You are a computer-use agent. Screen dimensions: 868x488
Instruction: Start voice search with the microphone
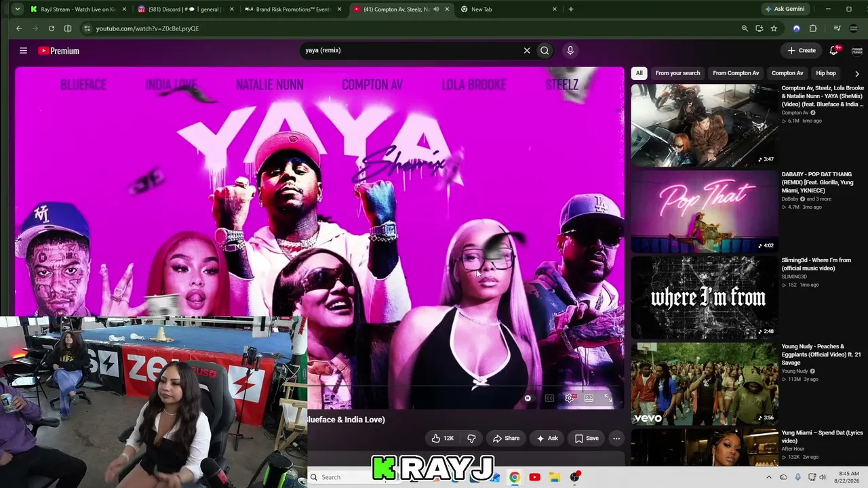570,50
